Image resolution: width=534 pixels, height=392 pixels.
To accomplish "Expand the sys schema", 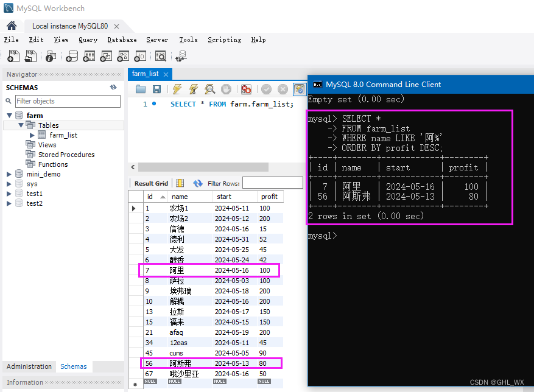I will [9, 184].
